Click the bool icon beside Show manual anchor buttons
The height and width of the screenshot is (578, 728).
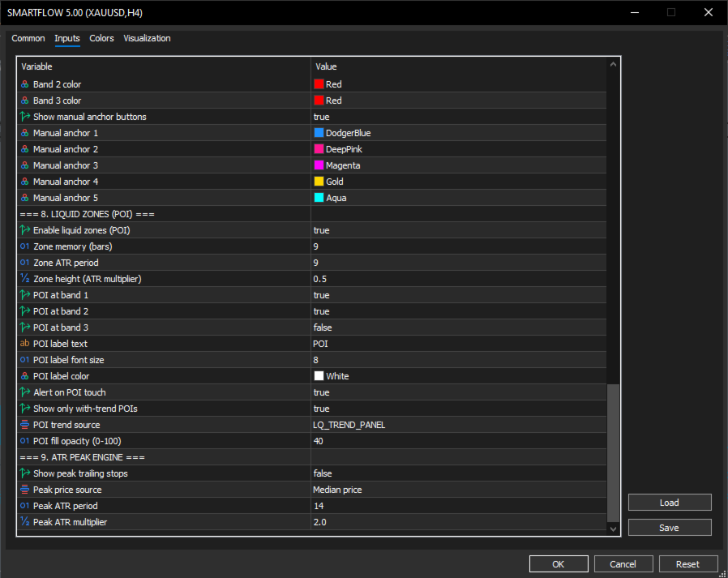tap(24, 117)
